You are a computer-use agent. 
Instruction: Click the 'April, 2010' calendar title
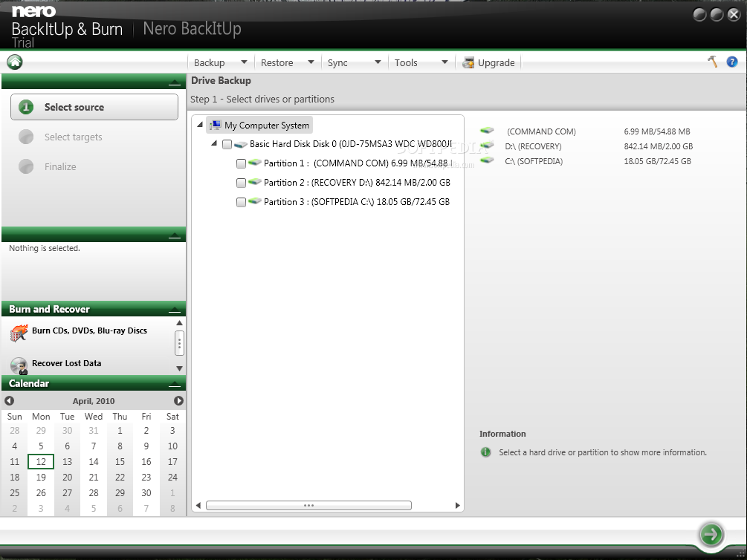tap(94, 401)
